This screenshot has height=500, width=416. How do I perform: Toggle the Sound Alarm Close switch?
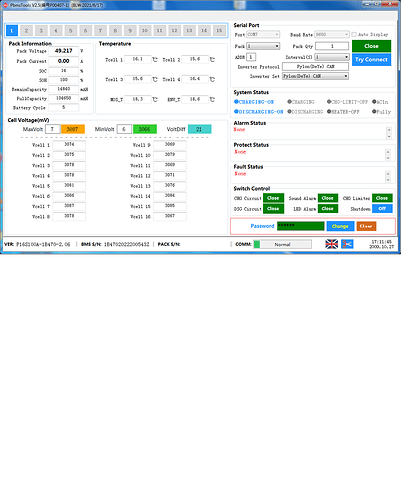pyautogui.click(x=328, y=198)
